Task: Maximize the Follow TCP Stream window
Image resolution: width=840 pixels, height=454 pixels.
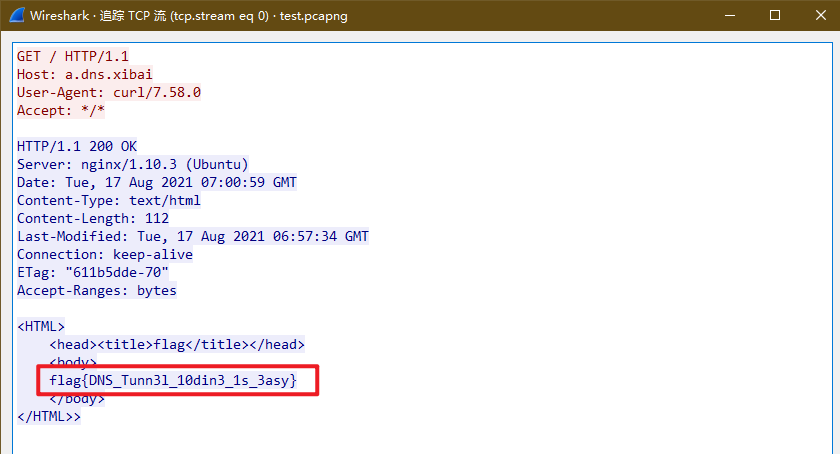Action: point(775,16)
